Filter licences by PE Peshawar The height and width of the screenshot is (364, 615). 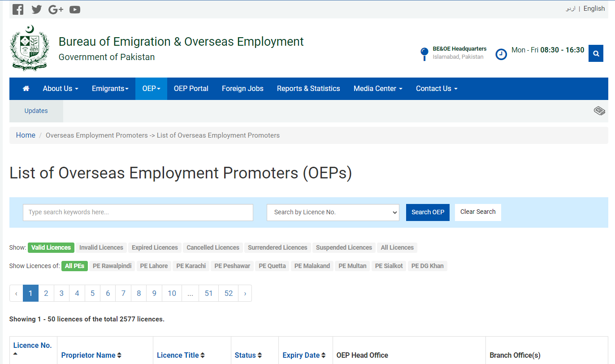(x=232, y=266)
